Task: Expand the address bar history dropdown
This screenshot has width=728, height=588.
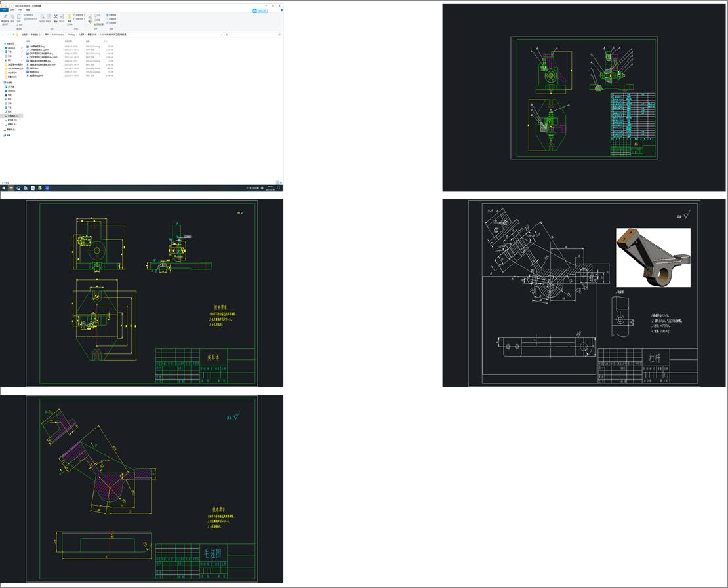Action: tap(222, 35)
